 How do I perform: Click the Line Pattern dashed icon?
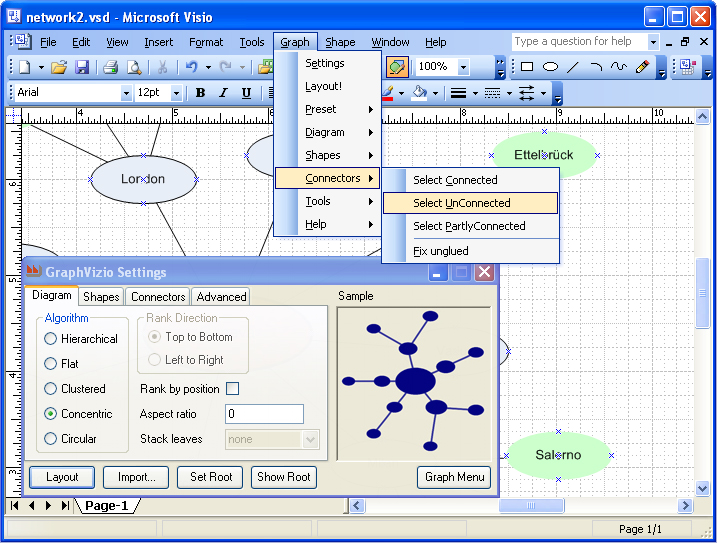tap(492, 93)
